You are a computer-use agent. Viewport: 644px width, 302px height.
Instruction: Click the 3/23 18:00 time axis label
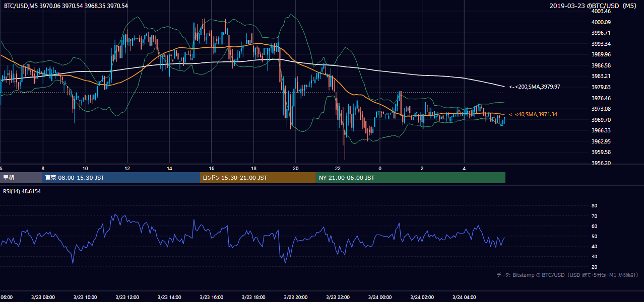pos(253,297)
